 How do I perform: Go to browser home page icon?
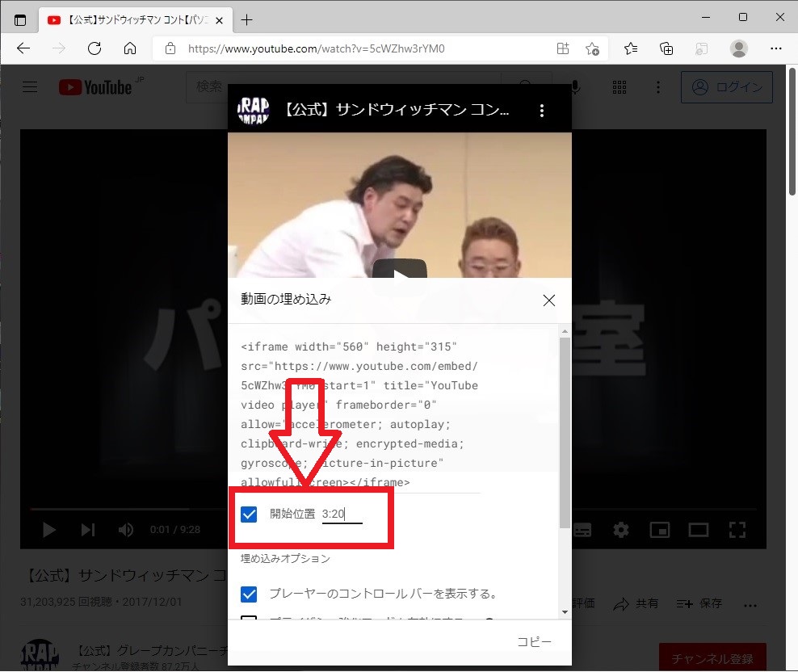pos(130,48)
